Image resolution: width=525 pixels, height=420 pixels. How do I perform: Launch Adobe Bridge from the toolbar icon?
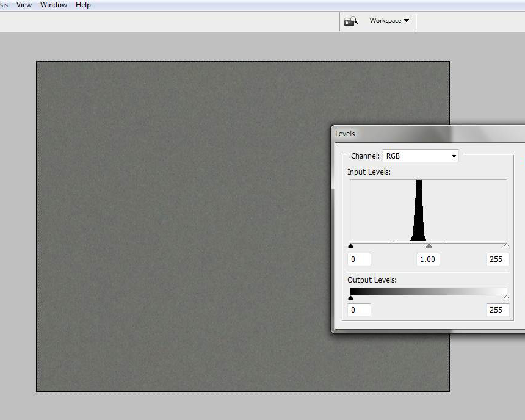tap(350, 21)
